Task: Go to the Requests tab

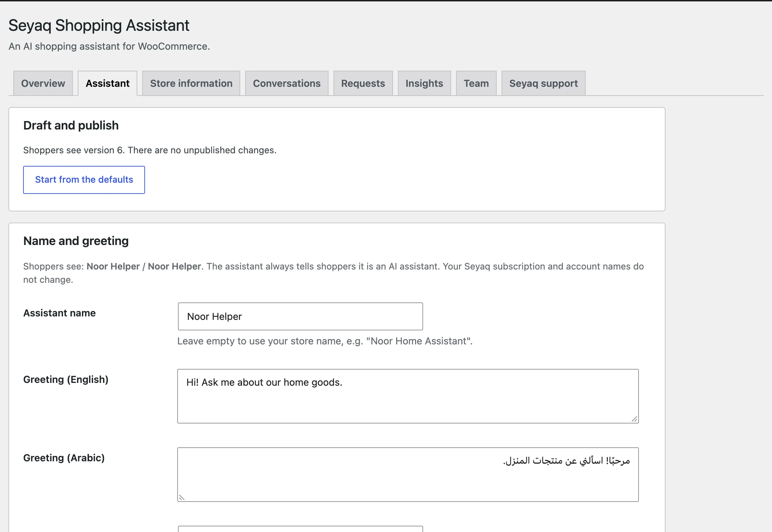Action: (363, 83)
